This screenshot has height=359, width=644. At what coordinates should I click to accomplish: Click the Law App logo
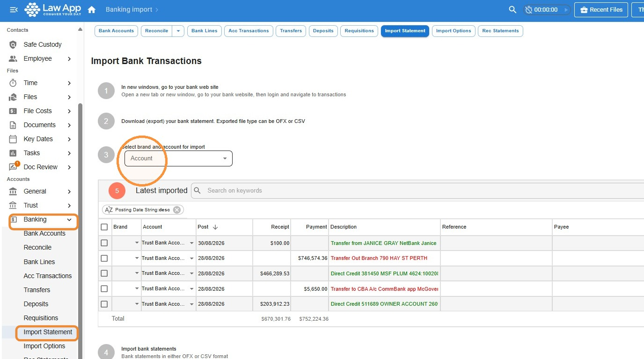(52, 9)
